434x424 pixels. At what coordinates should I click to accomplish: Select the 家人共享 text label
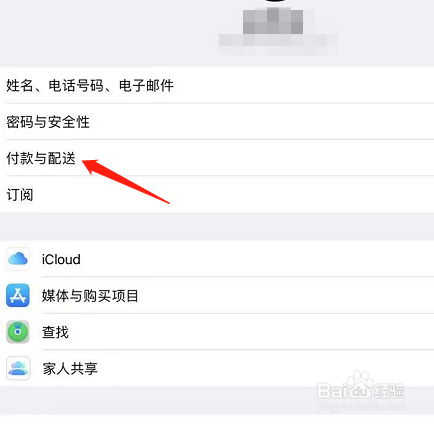(x=70, y=368)
